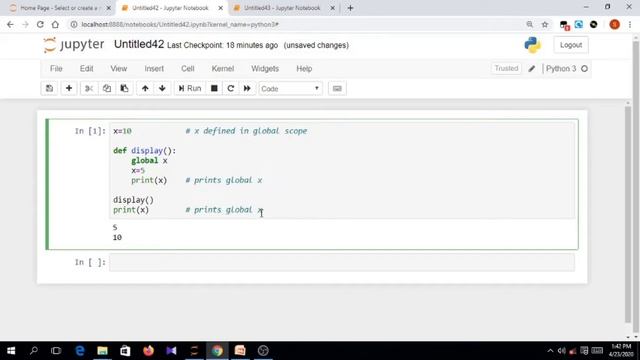The image size is (640, 360).
Task: Restart the kernel with the circular arrow
Action: [231, 89]
